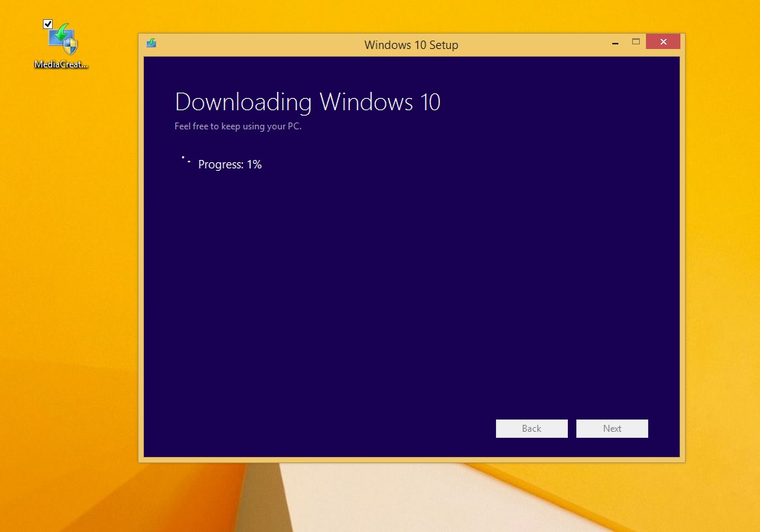Click the Downloading Windows 10 heading
Screen dimensions: 760x532
pyautogui.click(x=308, y=102)
